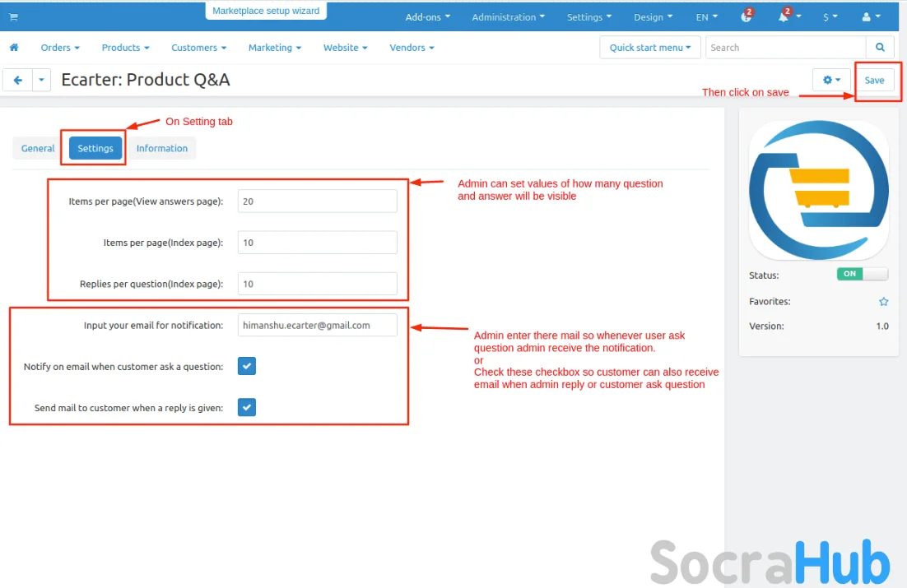Open the Marketplace setup wizard
Image resolution: width=907 pixels, height=588 pixels.
266,11
